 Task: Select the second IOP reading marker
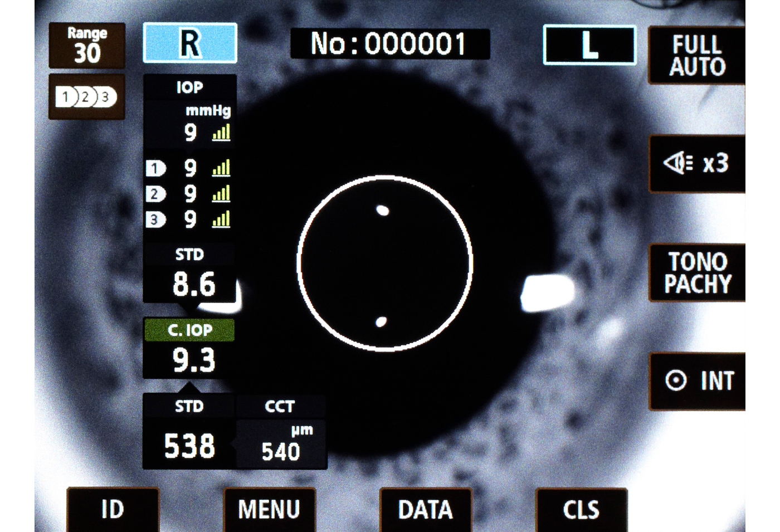tap(155, 194)
